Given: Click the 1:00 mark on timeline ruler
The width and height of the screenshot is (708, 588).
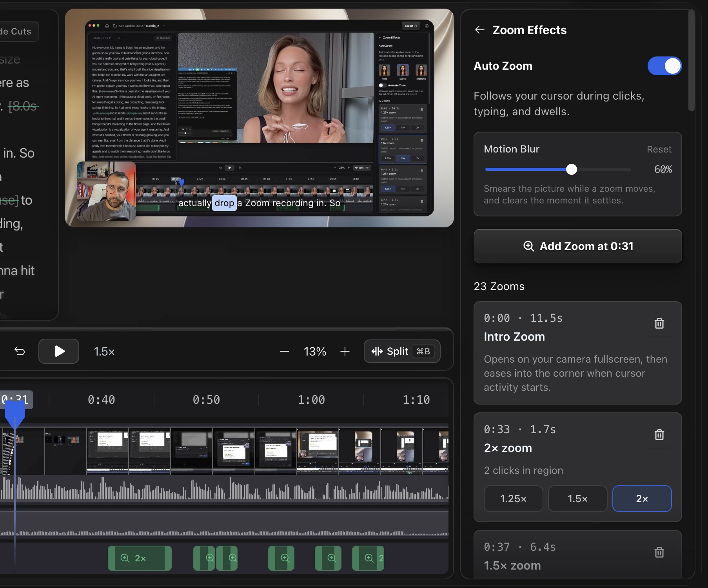Looking at the screenshot, I should 311,400.
